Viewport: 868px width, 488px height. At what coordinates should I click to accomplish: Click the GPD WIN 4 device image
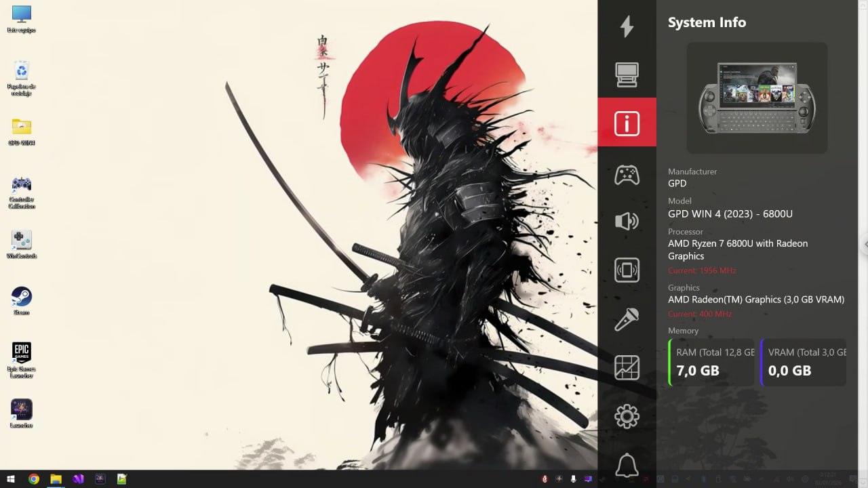tap(757, 98)
